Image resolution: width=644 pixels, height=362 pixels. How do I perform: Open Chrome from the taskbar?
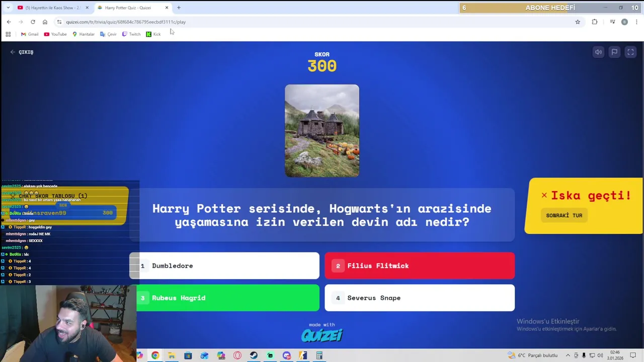155,355
